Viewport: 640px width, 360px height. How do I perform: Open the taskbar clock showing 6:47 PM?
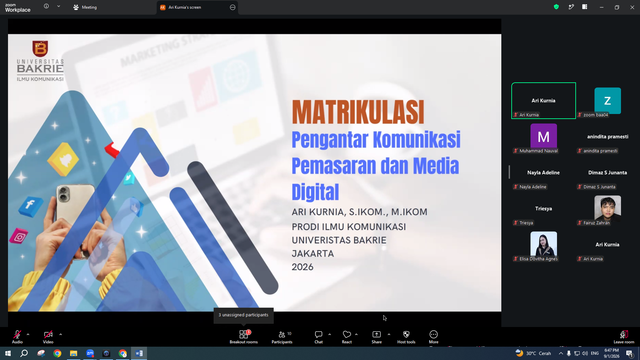[611, 353]
